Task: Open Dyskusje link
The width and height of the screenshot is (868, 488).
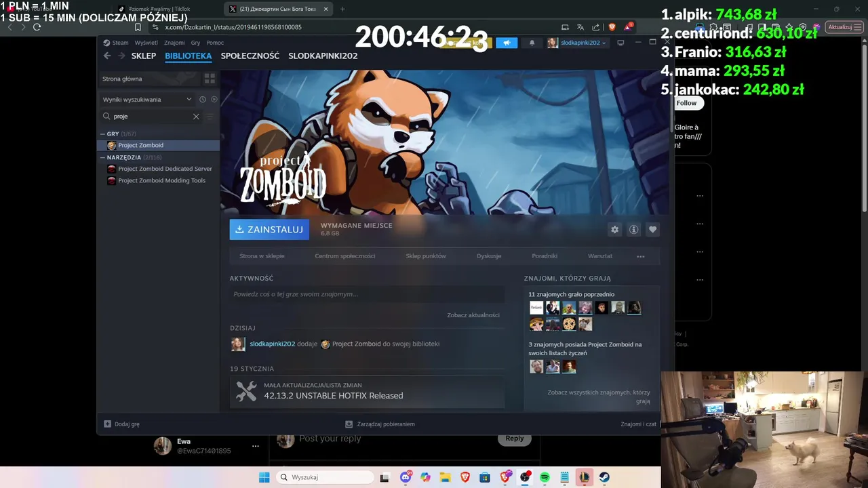Action: [x=489, y=256]
